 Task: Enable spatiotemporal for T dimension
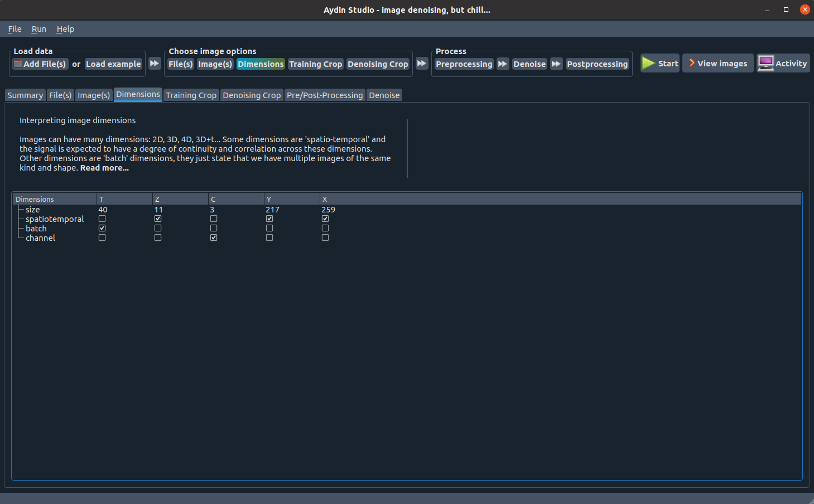coord(102,219)
